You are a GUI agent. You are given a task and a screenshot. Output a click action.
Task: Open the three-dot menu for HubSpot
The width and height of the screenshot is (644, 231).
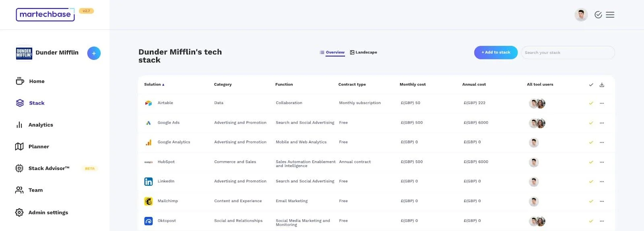click(x=602, y=162)
